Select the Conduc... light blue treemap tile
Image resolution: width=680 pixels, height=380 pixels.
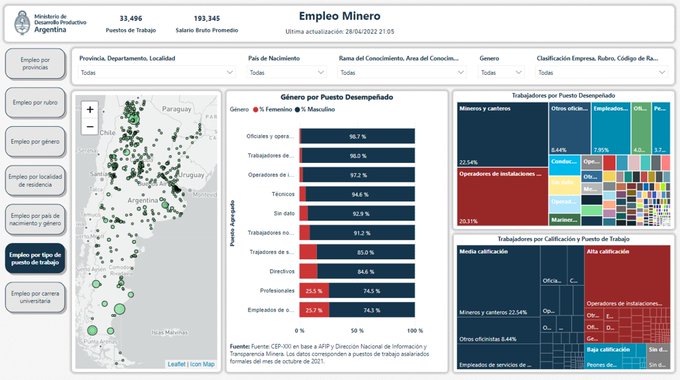pyautogui.click(x=564, y=165)
